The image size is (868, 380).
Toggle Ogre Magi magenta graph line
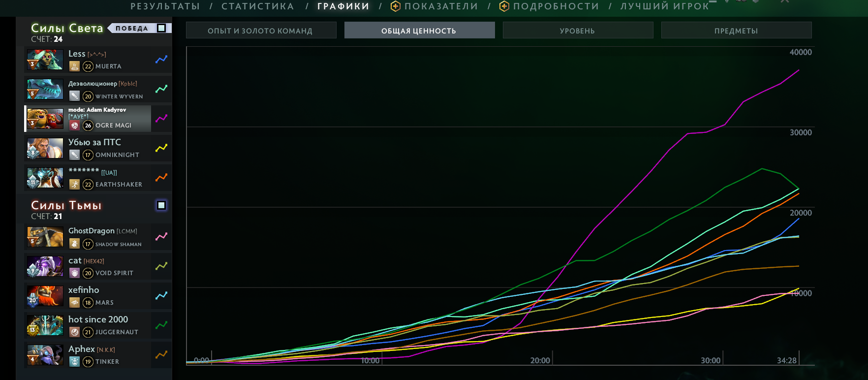(x=161, y=119)
